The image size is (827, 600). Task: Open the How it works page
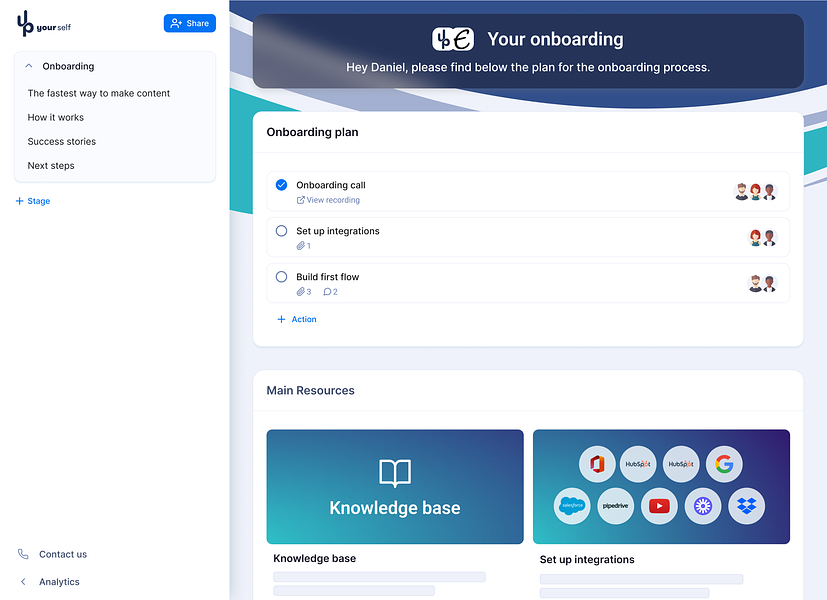click(x=55, y=117)
